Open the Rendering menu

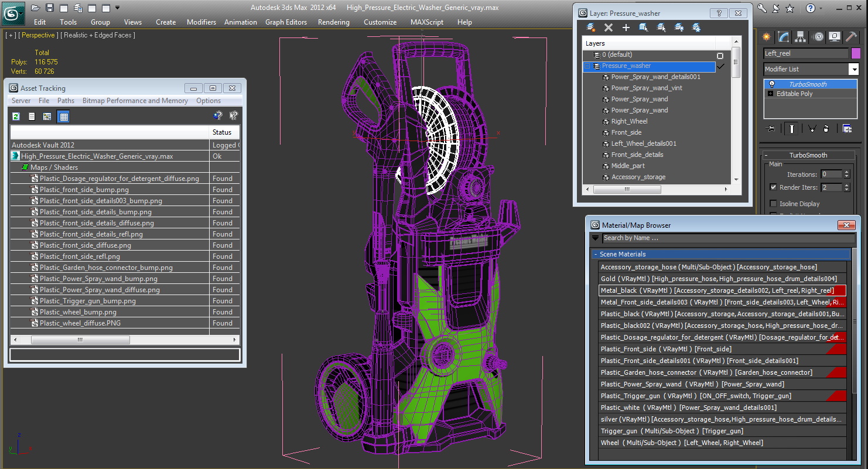pyautogui.click(x=334, y=22)
